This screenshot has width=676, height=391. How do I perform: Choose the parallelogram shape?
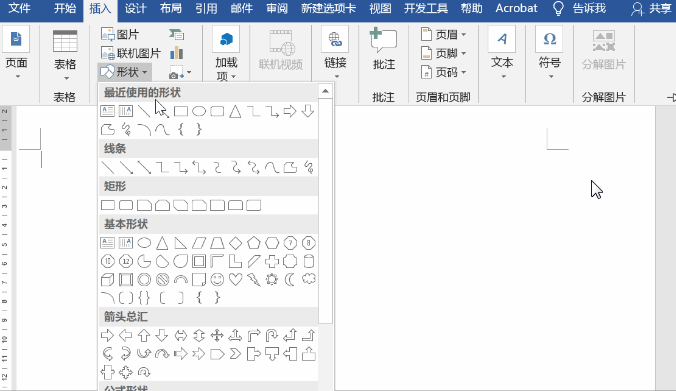click(199, 243)
